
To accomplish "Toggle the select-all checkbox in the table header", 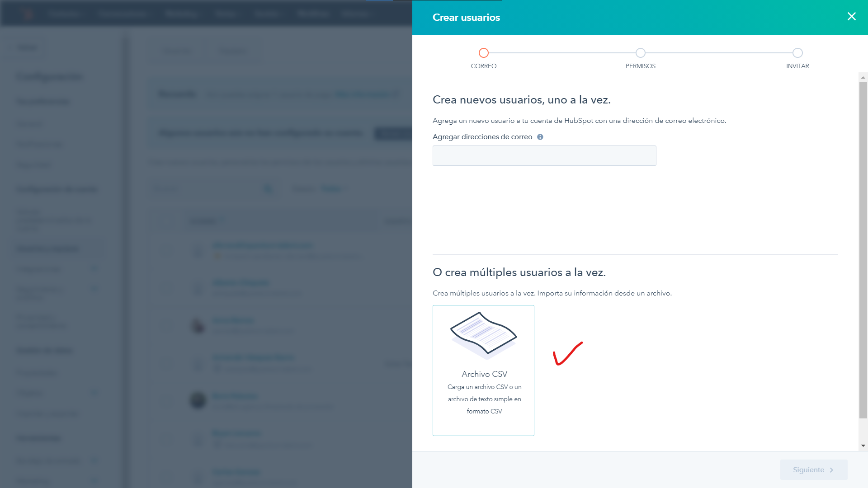I will 165,221.
